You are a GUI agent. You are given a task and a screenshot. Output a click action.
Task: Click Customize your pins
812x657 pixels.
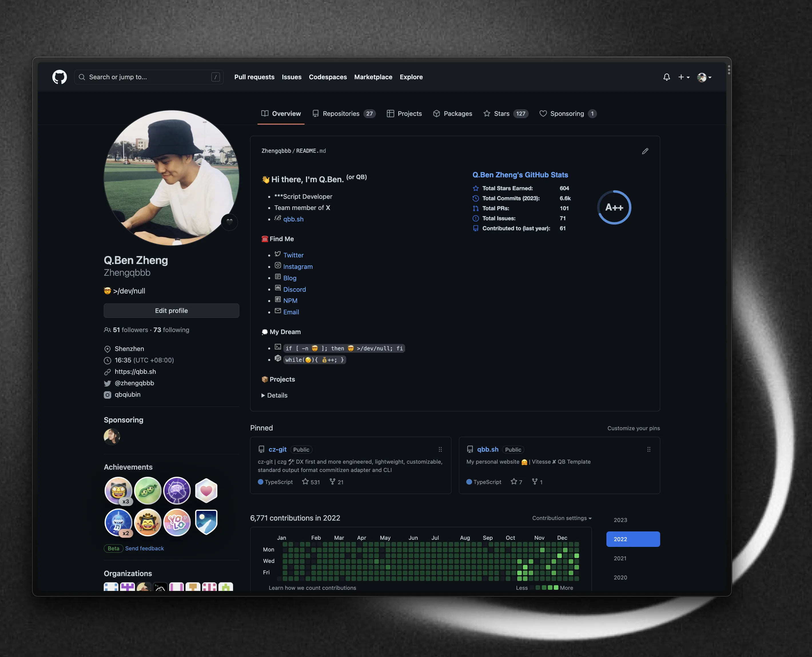point(634,428)
